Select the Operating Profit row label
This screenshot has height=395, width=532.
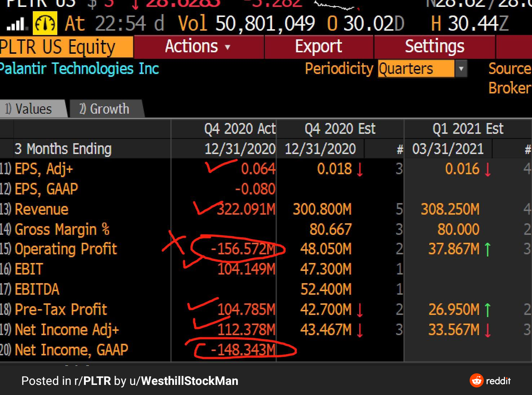66,249
